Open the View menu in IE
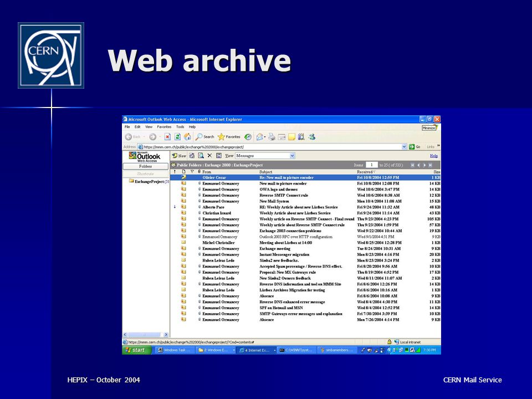 click(149, 127)
